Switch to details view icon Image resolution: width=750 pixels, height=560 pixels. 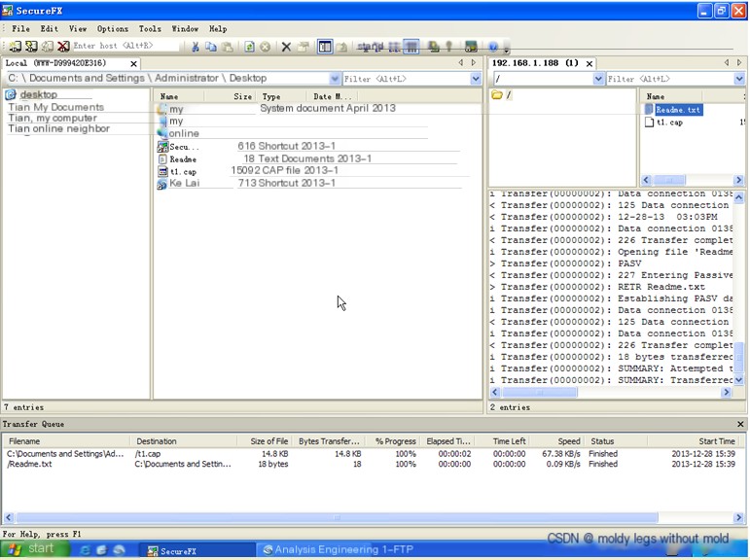(411, 47)
